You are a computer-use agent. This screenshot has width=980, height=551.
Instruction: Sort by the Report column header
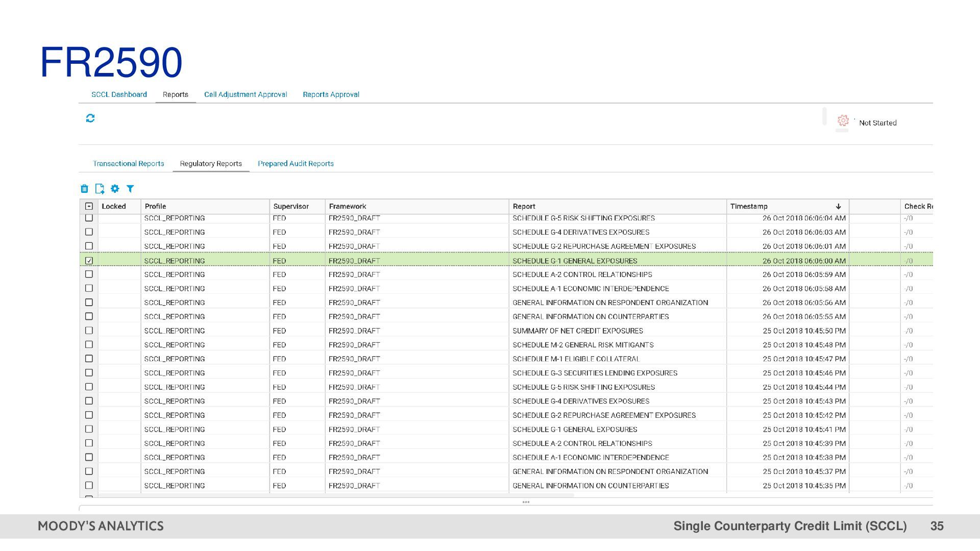pyautogui.click(x=524, y=207)
